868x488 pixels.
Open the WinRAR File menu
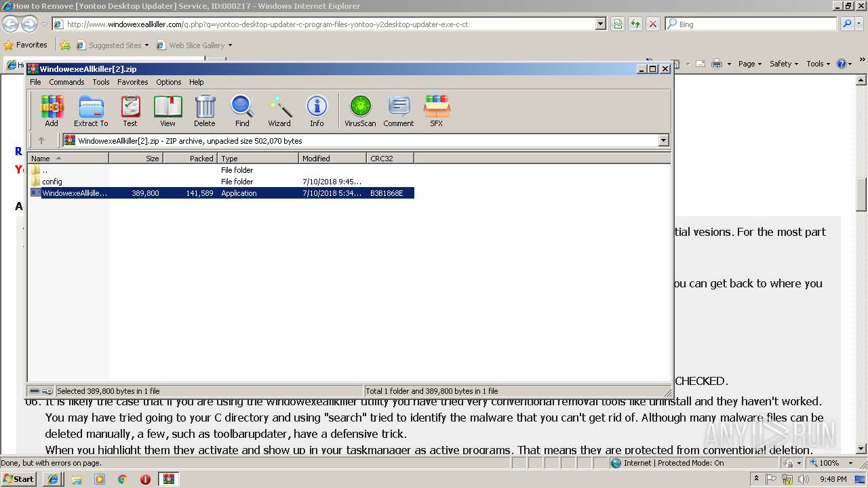[x=35, y=82]
